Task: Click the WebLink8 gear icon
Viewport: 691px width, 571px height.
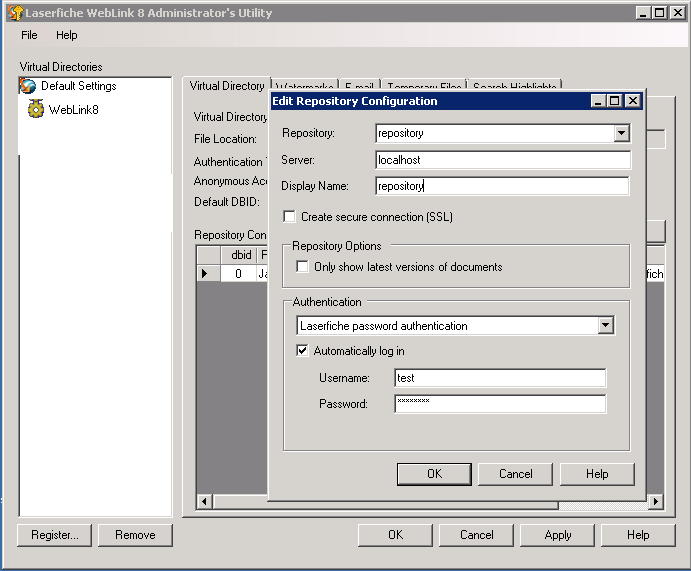Action: [36, 109]
